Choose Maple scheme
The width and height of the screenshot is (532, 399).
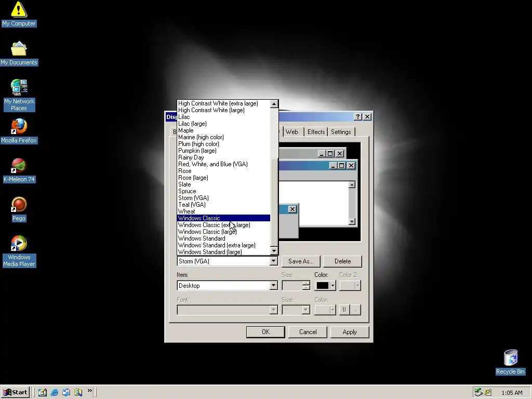223,130
